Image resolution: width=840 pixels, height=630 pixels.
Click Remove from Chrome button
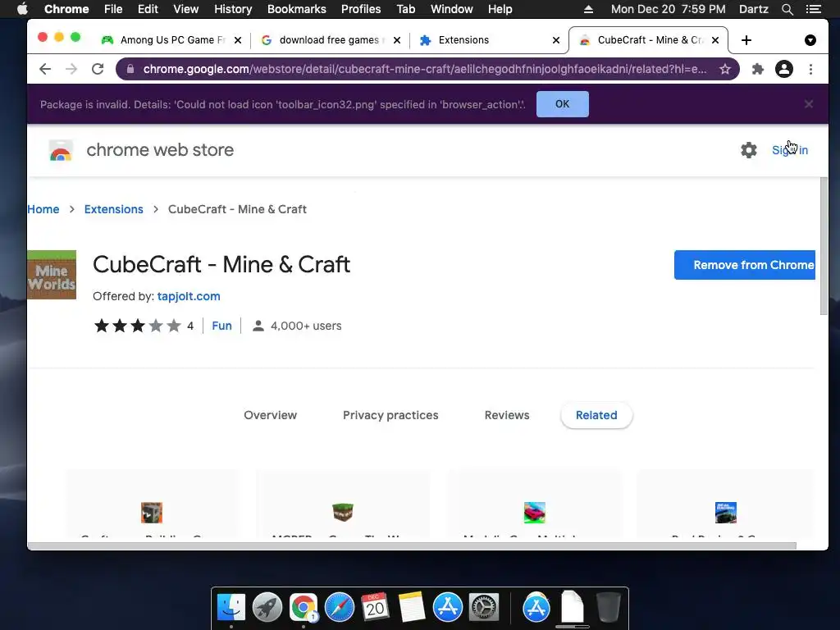[x=745, y=265]
